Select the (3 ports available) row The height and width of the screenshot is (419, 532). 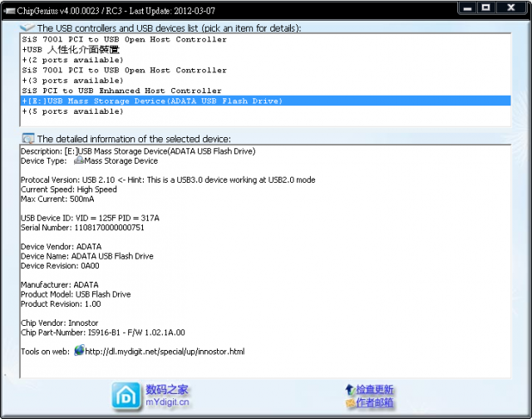[x=265, y=81]
